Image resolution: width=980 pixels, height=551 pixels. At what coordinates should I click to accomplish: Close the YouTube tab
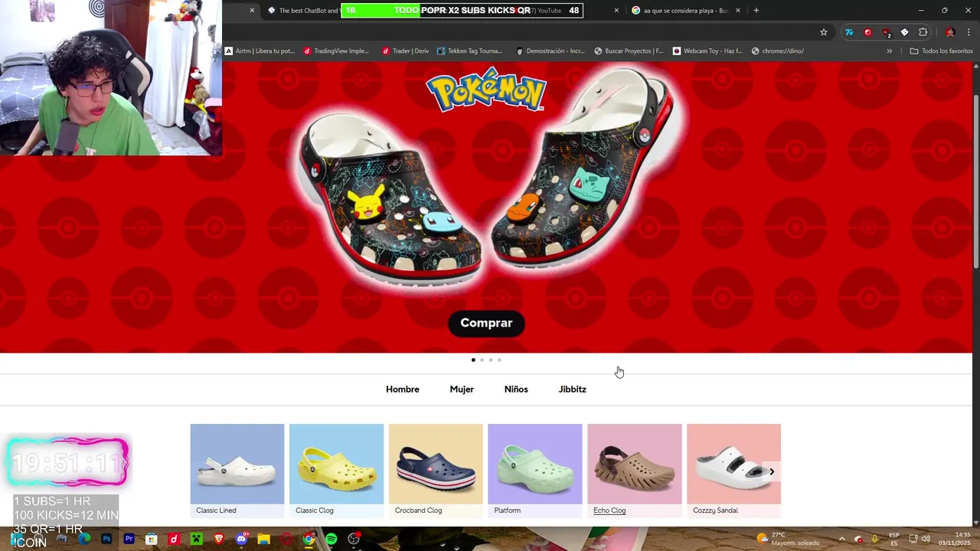coord(616,11)
